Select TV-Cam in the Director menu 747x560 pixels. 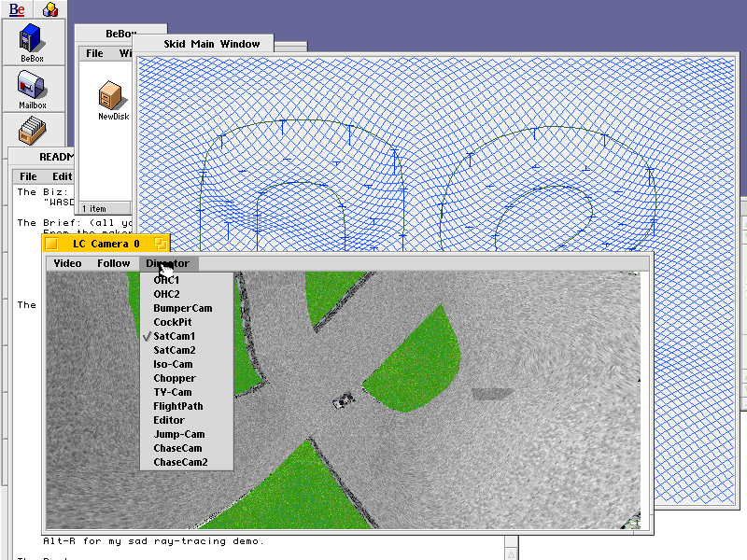point(186,392)
